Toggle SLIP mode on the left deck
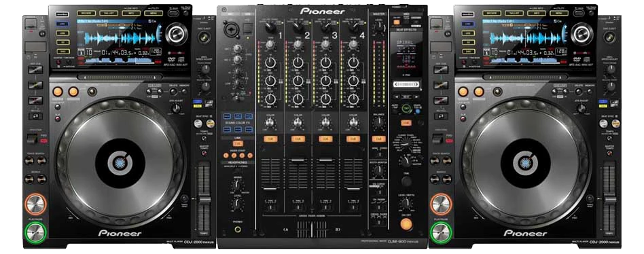 tap(58, 119)
